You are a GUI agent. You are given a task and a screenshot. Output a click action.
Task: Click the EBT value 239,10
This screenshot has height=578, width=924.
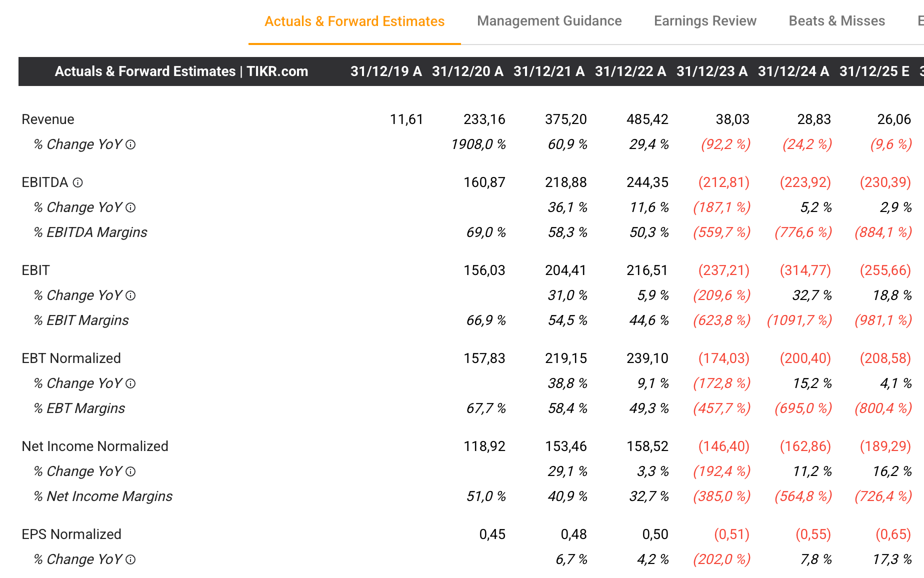[647, 358]
